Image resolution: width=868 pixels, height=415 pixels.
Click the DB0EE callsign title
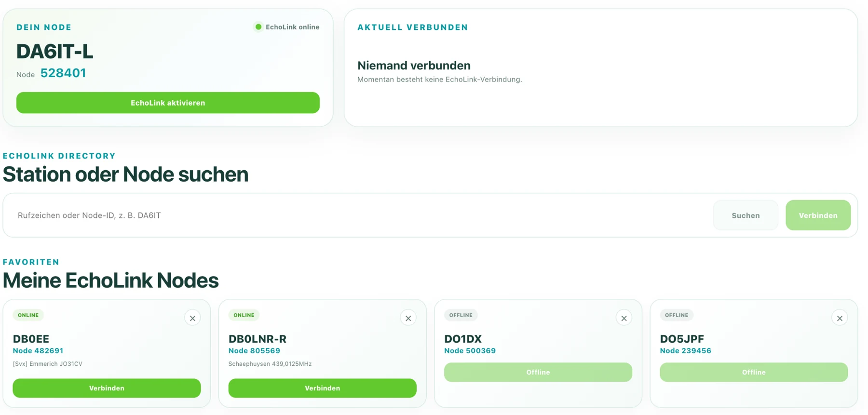(x=31, y=339)
